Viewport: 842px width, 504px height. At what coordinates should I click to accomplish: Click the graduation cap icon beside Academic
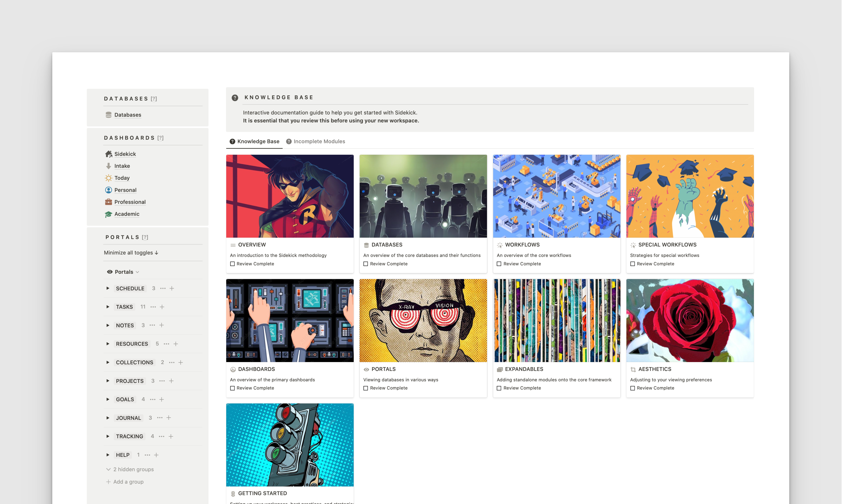tap(108, 214)
